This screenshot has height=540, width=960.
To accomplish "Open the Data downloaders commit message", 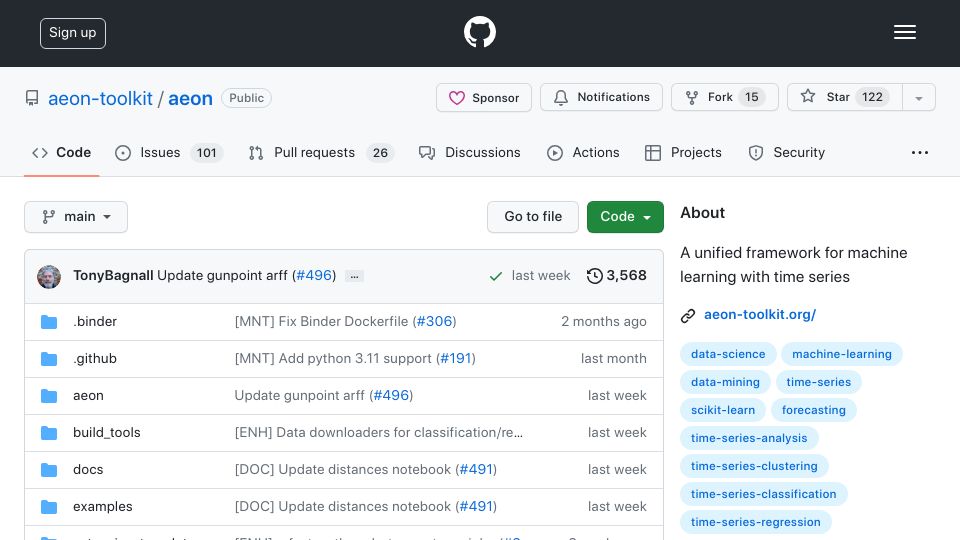I will (378, 432).
